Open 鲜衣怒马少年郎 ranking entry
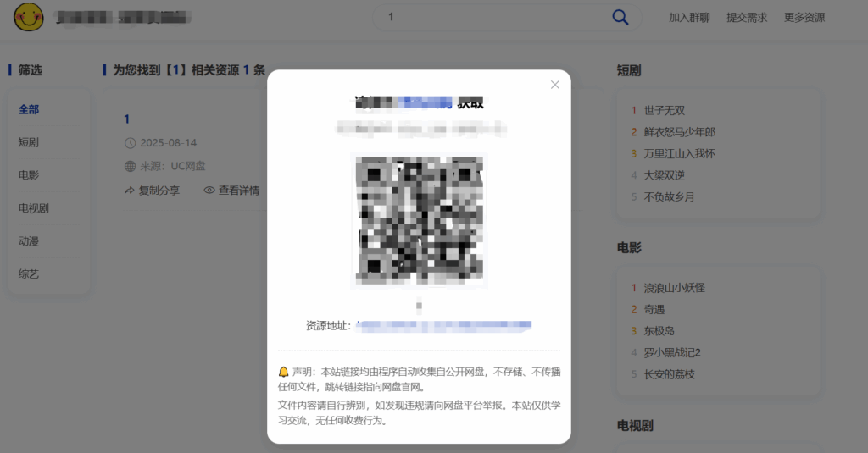The image size is (868, 453). click(x=679, y=132)
